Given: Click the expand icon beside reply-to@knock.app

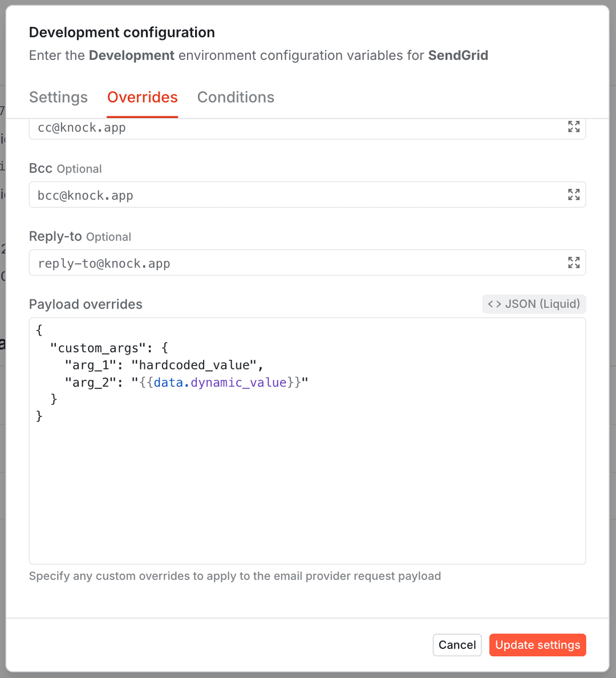Looking at the screenshot, I should click(573, 262).
